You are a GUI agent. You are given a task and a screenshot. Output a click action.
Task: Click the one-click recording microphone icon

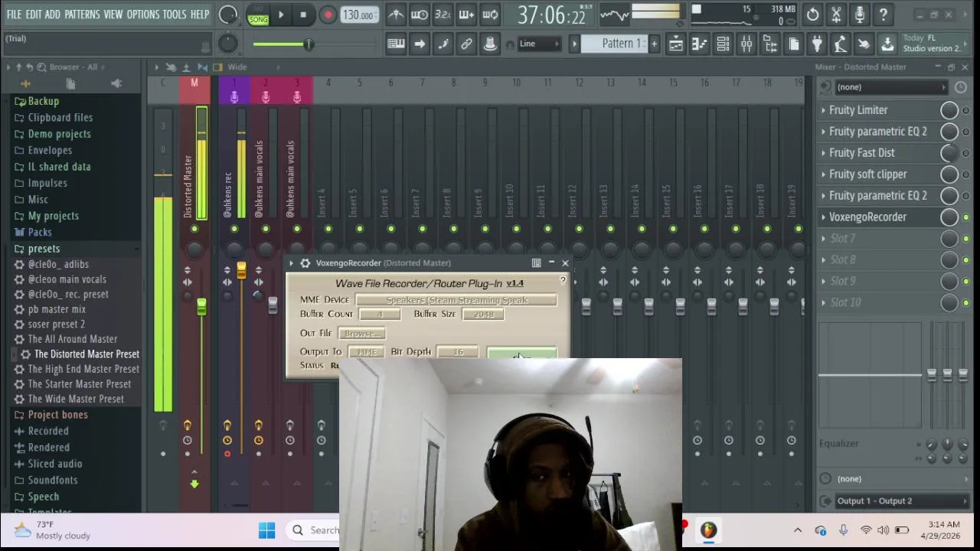[860, 15]
